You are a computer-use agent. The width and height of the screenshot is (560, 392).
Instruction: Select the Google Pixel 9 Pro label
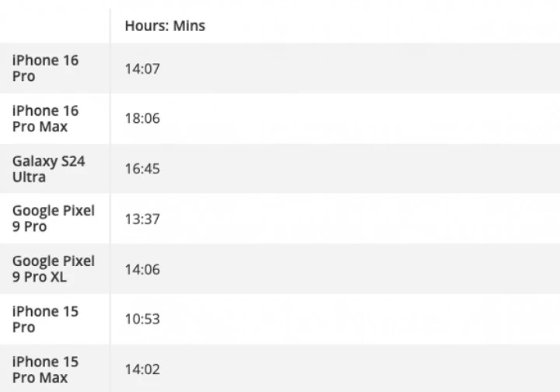(x=53, y=219)
